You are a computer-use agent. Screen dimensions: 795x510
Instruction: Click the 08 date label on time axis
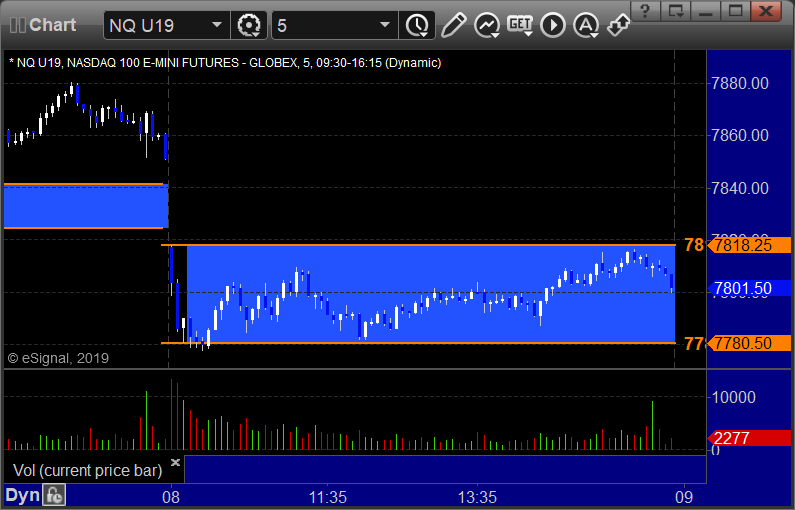pyautogui.click(x=171, y=497)
